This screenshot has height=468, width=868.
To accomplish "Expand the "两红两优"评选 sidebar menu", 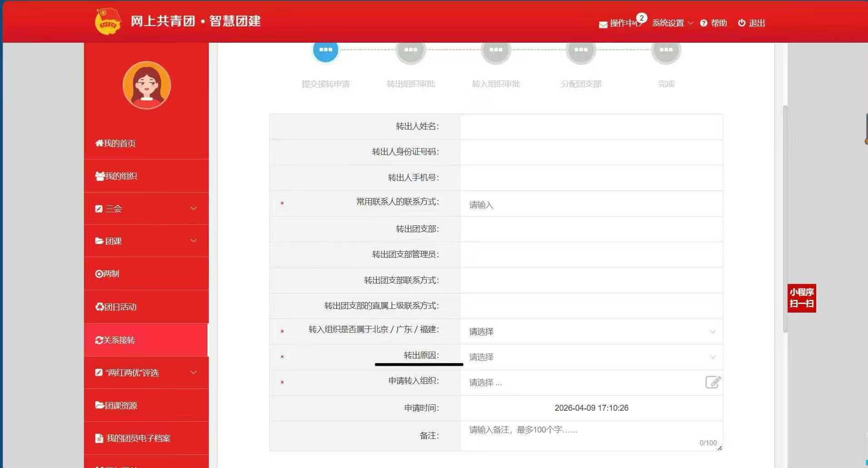I will point(146,373).
